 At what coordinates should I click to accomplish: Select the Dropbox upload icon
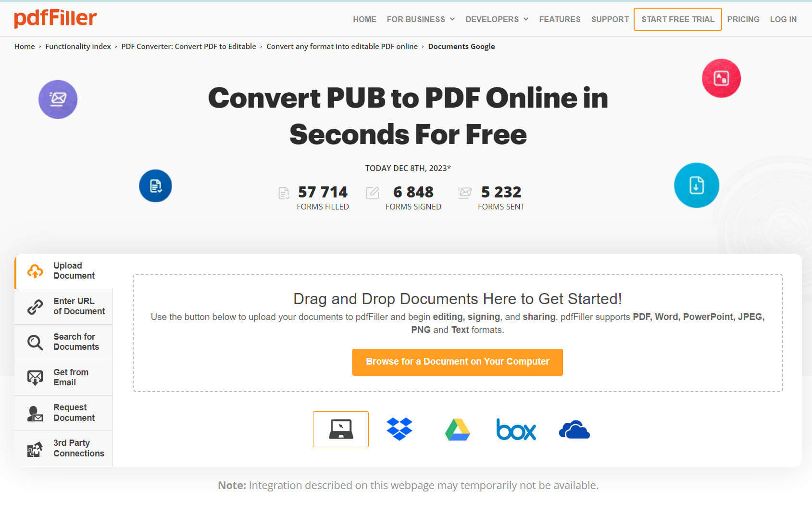click(399, 429)
